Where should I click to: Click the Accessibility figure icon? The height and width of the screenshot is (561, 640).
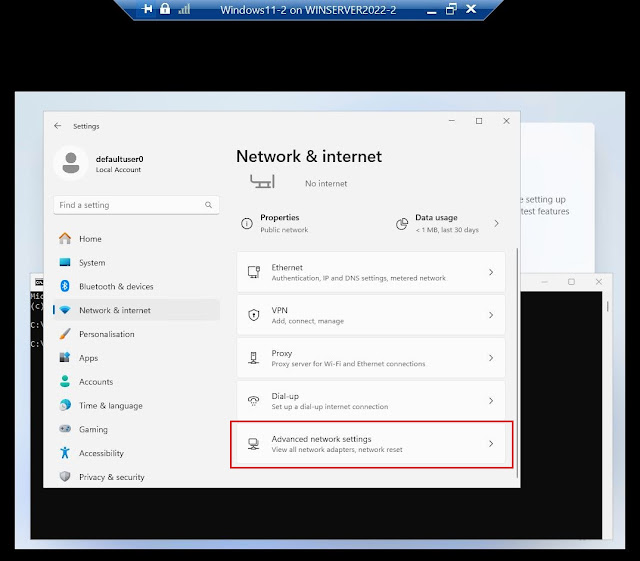(x=65, y=452)
